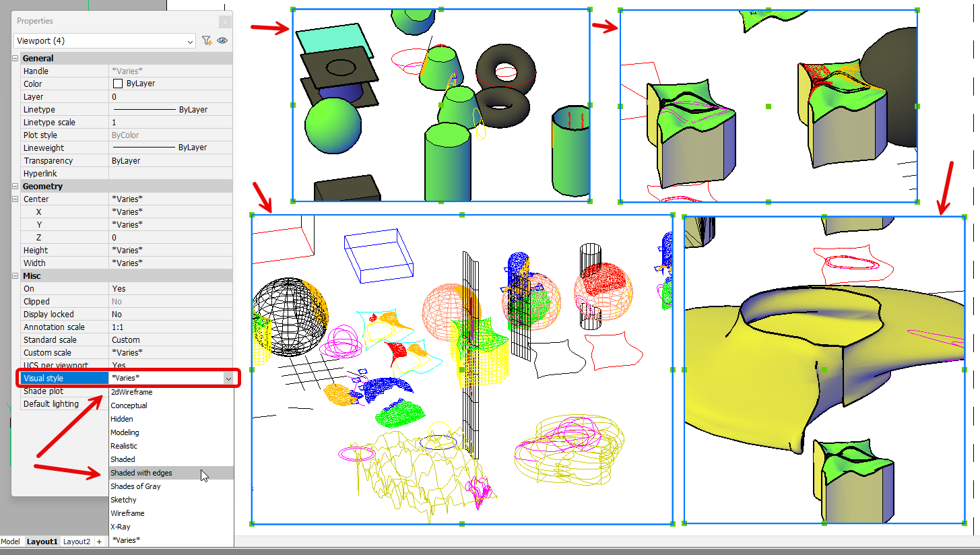980x555 pixels.
Task: Click the add new layout plus icon
Action: pyautogui.click(x=99, y=542)
